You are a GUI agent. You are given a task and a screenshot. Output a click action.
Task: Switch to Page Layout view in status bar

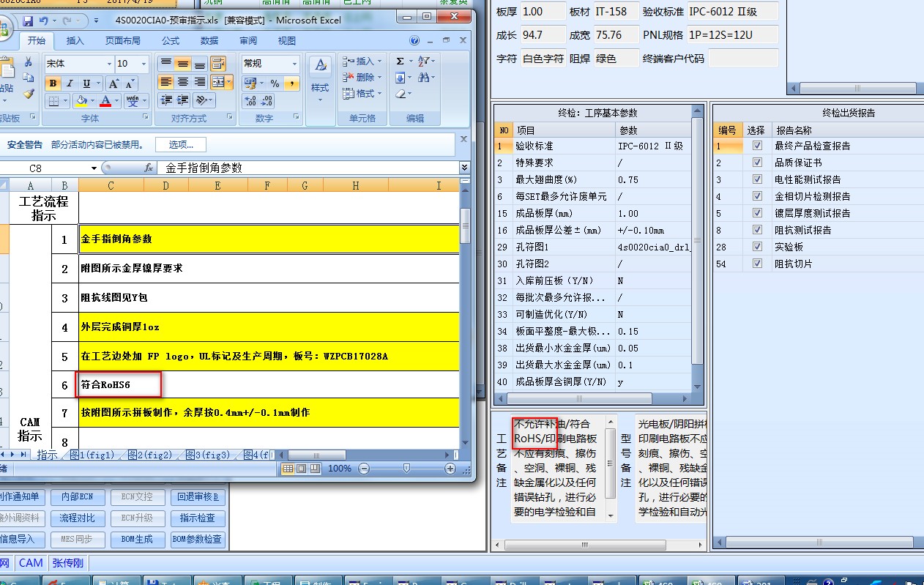(302, 469)
